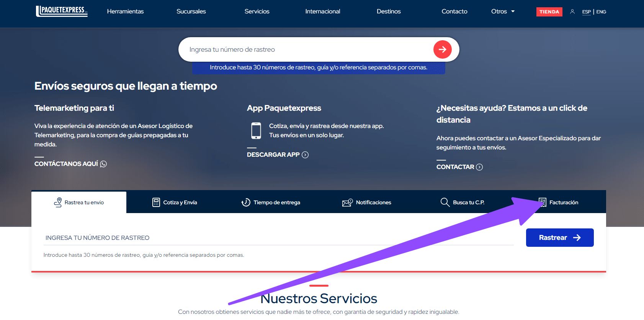Select the Tiempo de entrega tab
The image size is (644, 320).
[271, 202]
